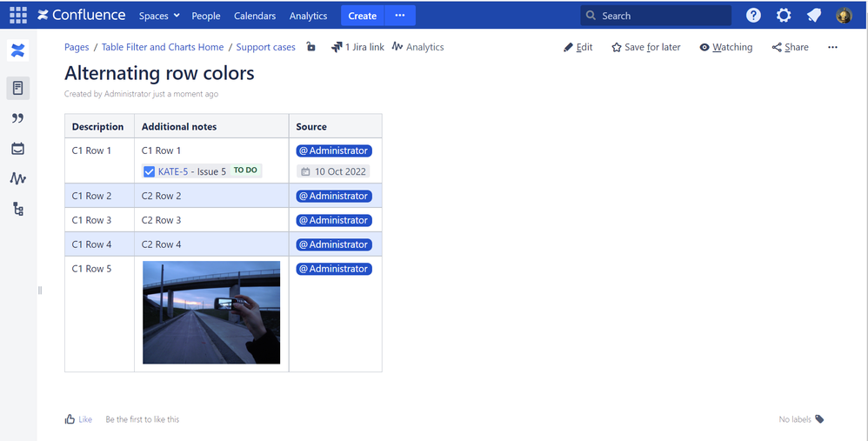
Task: Click the TO DO status lozenge
Action: 245,170
